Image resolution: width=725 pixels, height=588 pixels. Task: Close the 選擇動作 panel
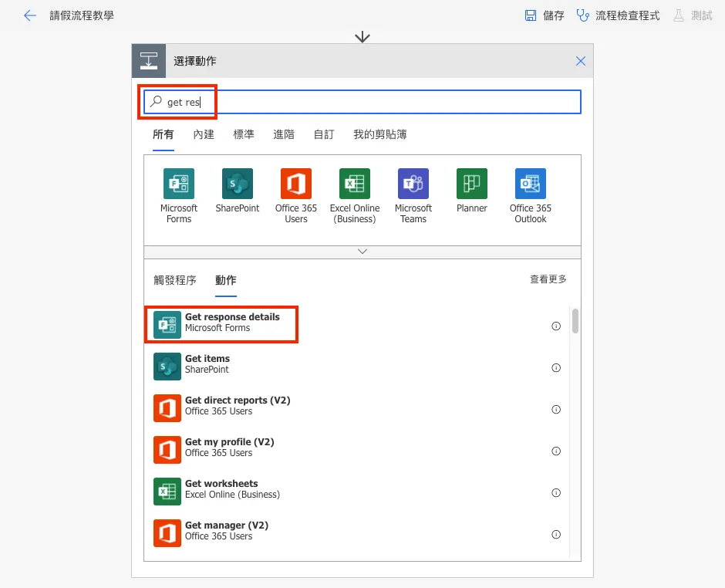click(581, 61)
